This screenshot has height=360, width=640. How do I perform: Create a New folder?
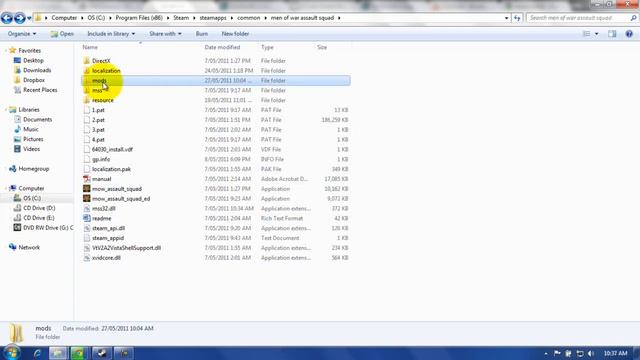click(x=235, y=34)
